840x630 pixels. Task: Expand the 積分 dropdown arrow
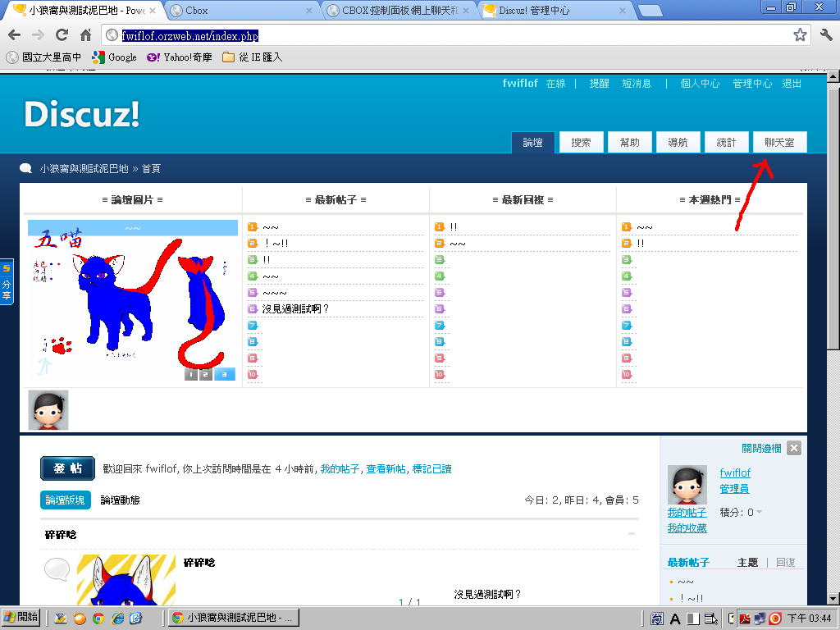[759, 513]
